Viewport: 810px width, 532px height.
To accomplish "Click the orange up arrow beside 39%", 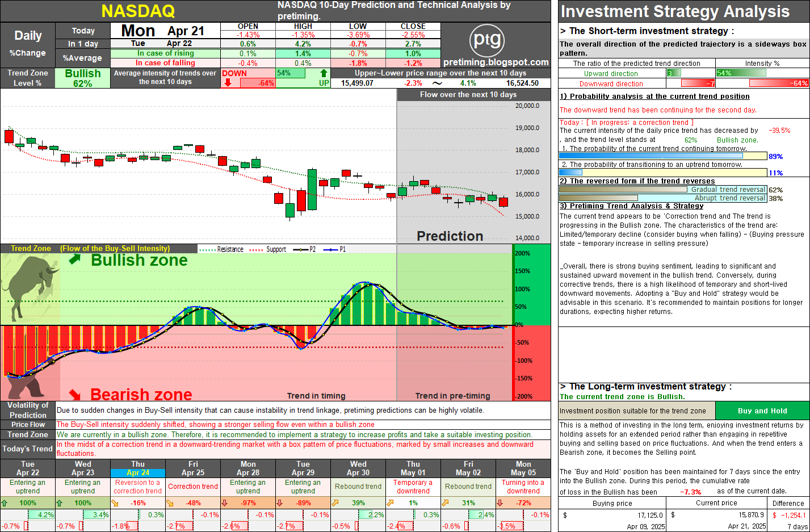I will tap(335, 503).
